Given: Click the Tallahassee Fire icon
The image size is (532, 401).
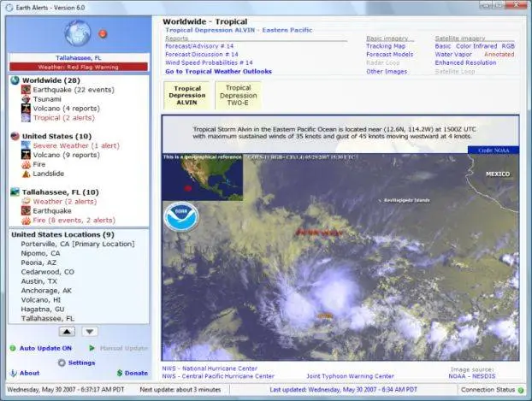Looking at the screenshot, I should coord(26,221).
